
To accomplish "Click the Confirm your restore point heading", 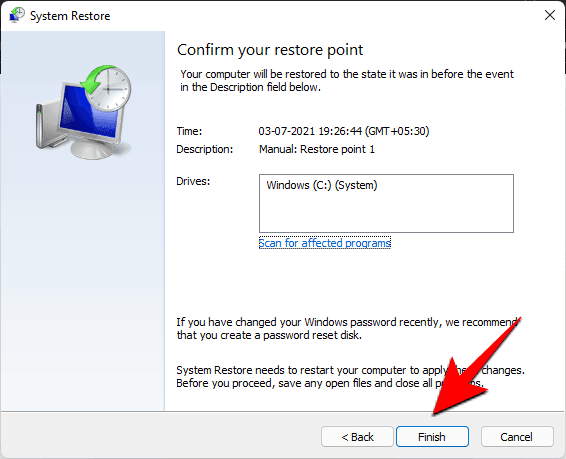I will pyautogui.click(x=270, y=50).
